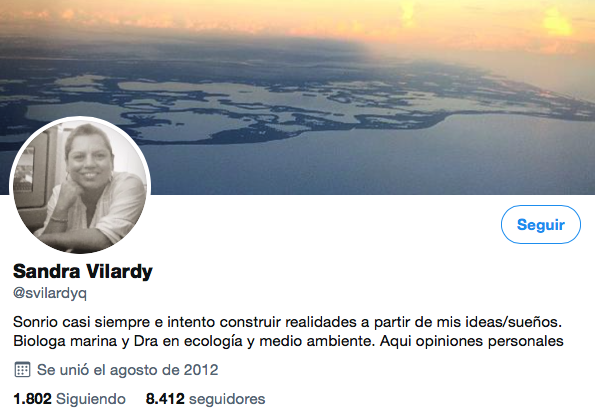Click the @svilardyq handle
This screenshot has height=420, width=595.
coord(50,293)
